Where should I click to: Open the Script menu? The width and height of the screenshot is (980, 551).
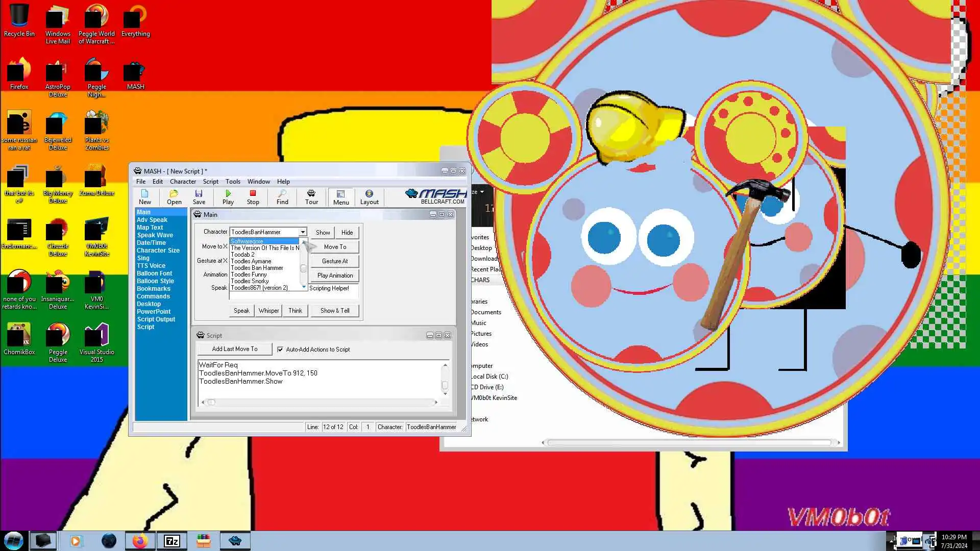click(x=210, y=182)
